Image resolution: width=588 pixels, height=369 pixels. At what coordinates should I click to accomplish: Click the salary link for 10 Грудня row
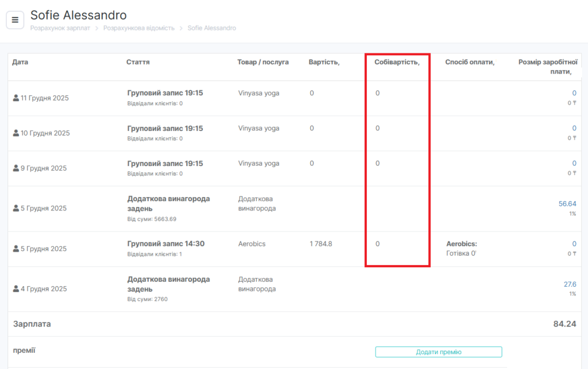point(574,128)
